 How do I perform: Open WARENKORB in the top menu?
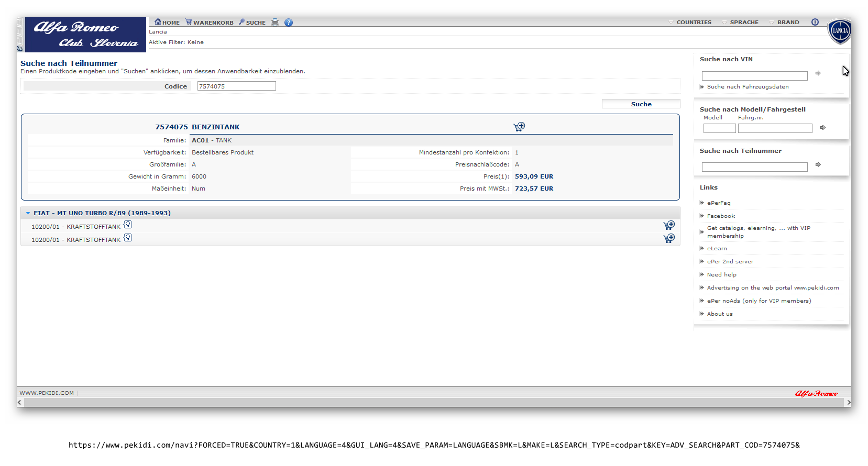[x=210, y=23]
